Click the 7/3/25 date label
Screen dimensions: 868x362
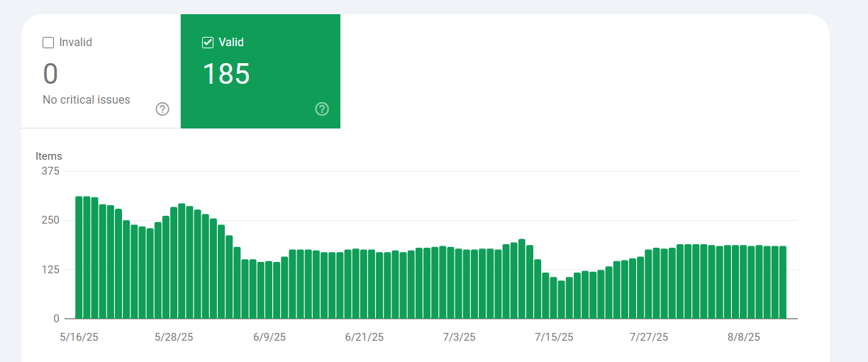(460, 337)
